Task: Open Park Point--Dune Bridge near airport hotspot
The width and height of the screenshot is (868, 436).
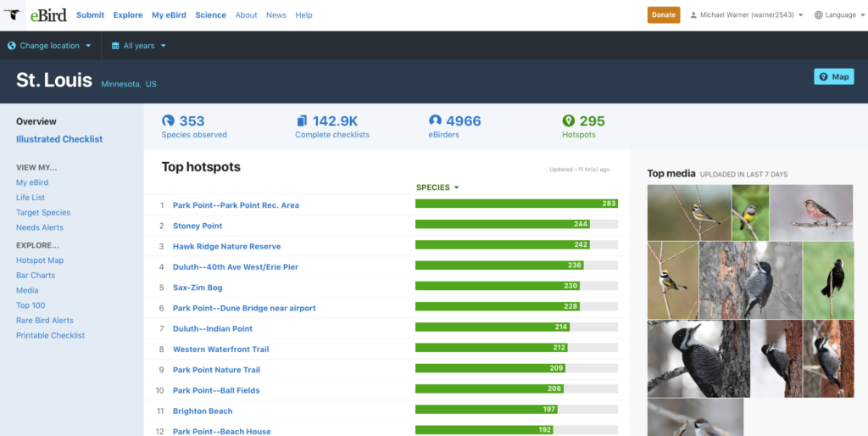Action: [x=244, y=308]
